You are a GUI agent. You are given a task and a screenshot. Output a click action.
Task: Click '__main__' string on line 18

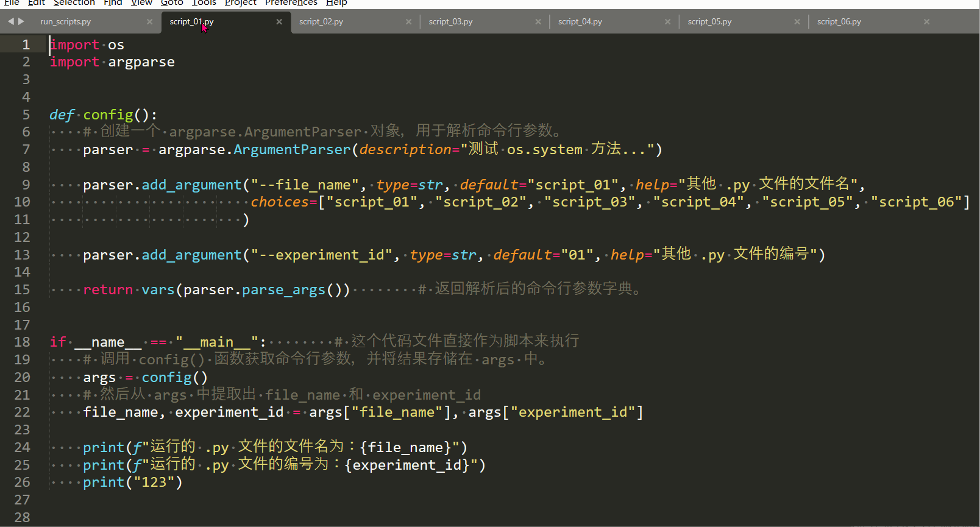coord(217,342)
